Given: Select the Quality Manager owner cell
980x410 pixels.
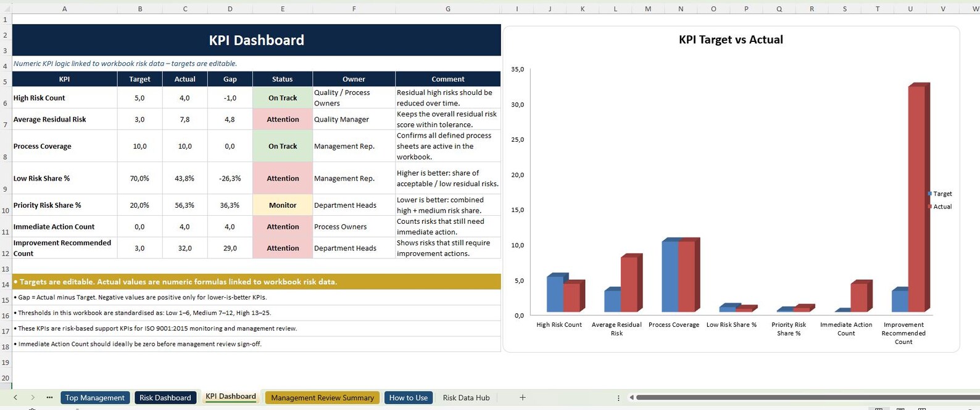Looking at the screenshot, I should click(354, 119).
